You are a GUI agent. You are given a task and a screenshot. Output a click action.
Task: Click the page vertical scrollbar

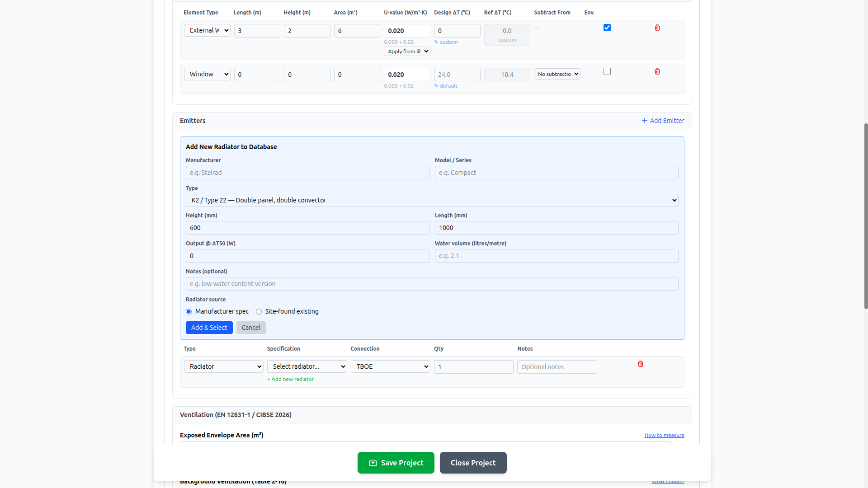[x=866, y=216]
